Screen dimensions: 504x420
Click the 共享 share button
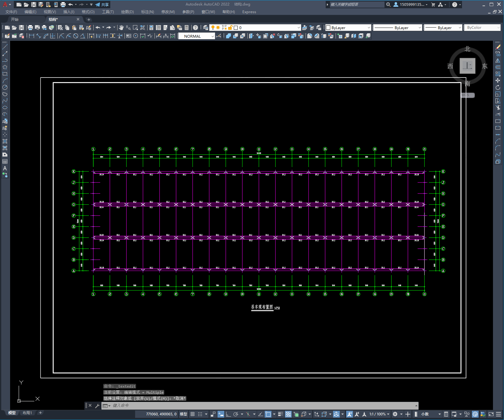(x=102, y=5)
